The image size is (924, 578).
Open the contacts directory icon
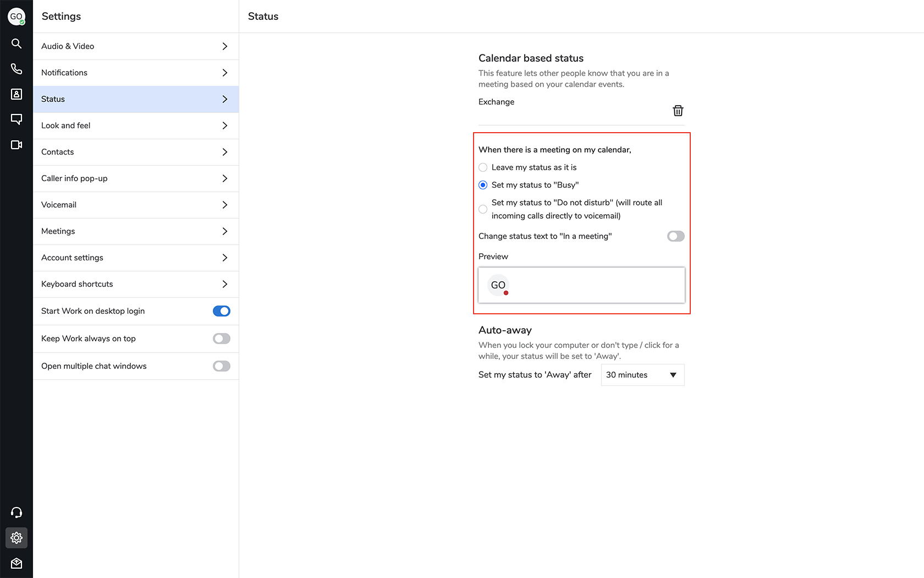[x=16, y=94]
